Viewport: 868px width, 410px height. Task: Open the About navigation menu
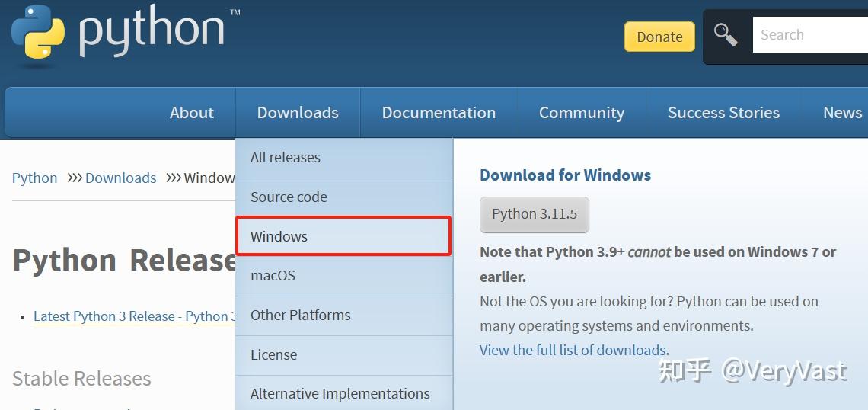pyautogui.click(x=191, y=113)
